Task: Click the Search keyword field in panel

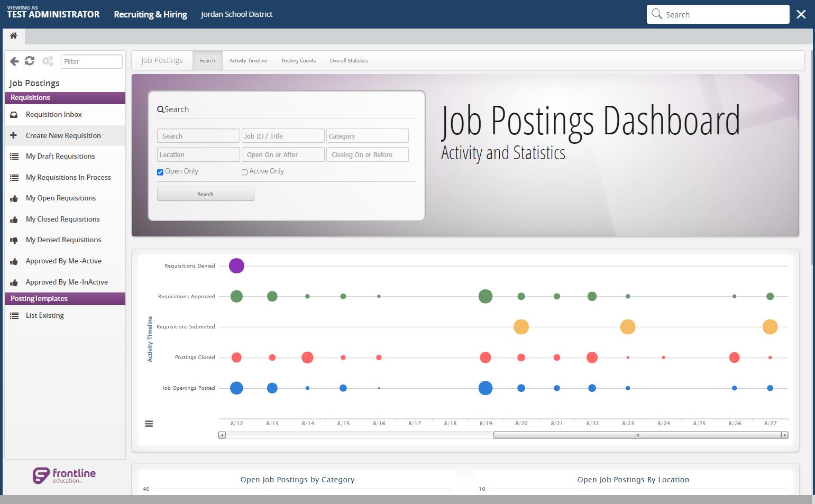Action: (198, 136)
